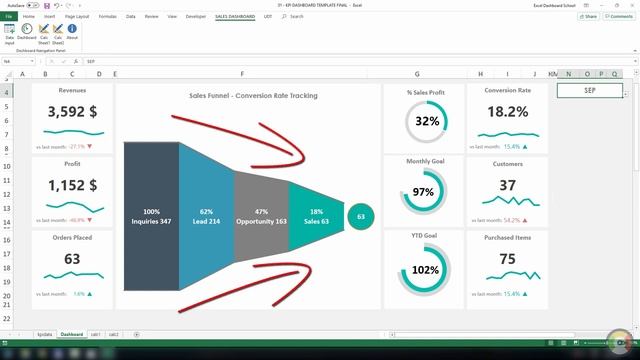Image resolution: width=640 pixels, height=360 pixels.
Task: Click the '102%' YTD Goal donut
Action: (424, 270)
